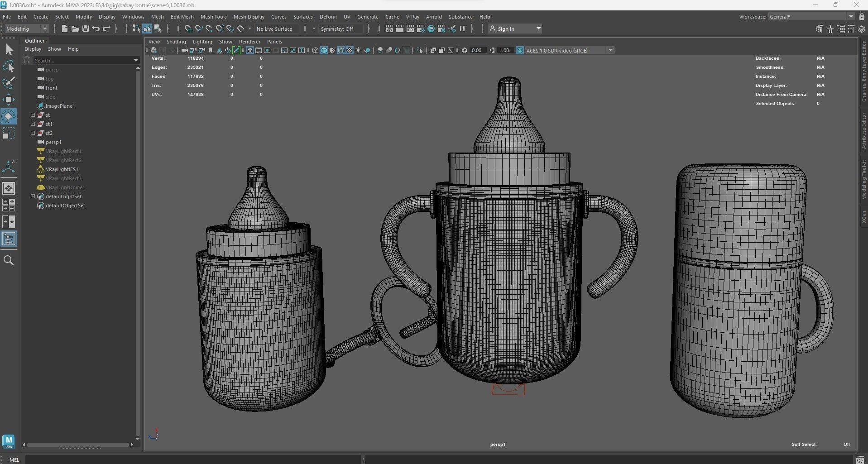Open the Deform menu
This screenshot has width=868, height=464.
(x=328, y=17)
